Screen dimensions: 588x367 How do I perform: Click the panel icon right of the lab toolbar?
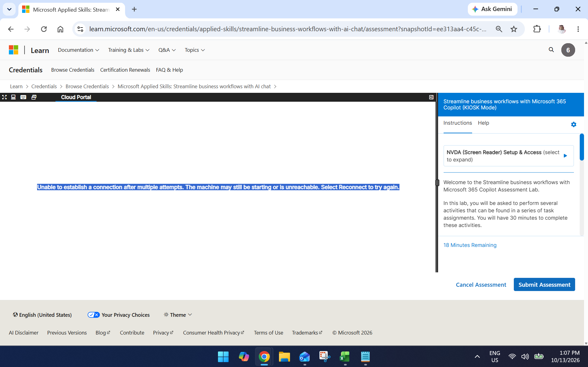coord(431,97)
